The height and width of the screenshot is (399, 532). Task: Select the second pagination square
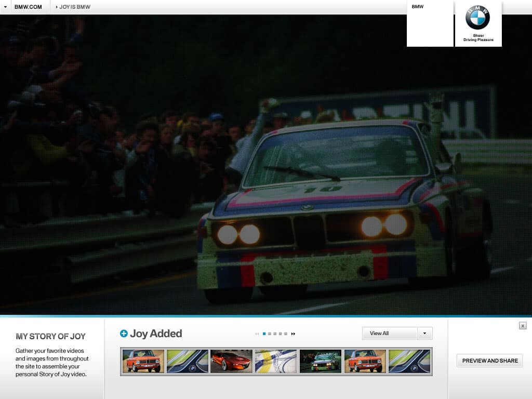point(270,334)
